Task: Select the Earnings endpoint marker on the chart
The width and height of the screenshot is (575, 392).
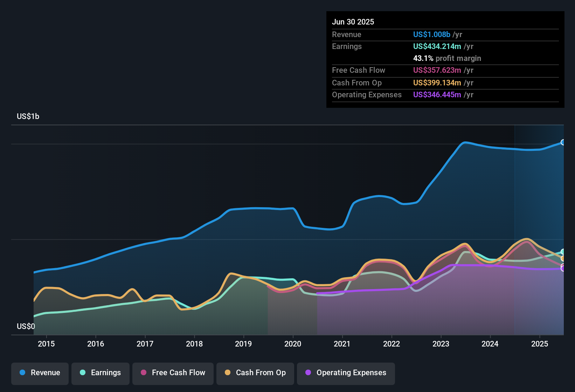Action: (563, 252)
